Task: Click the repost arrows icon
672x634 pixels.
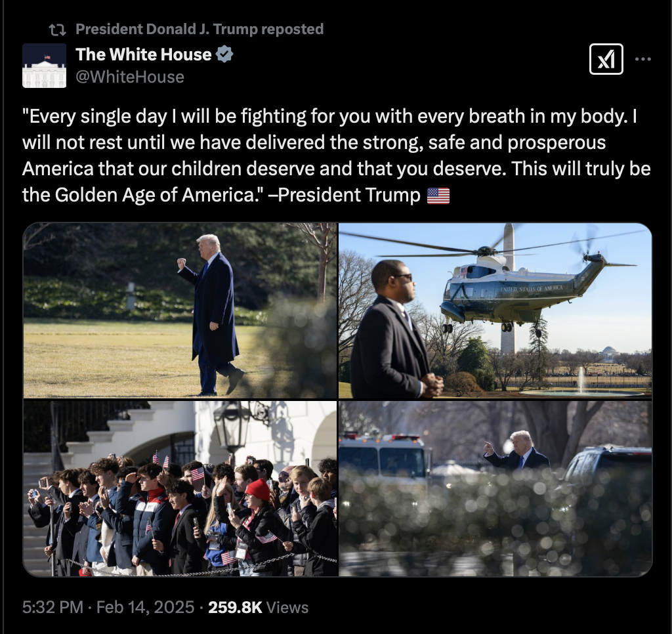Action: coord(57,30)
